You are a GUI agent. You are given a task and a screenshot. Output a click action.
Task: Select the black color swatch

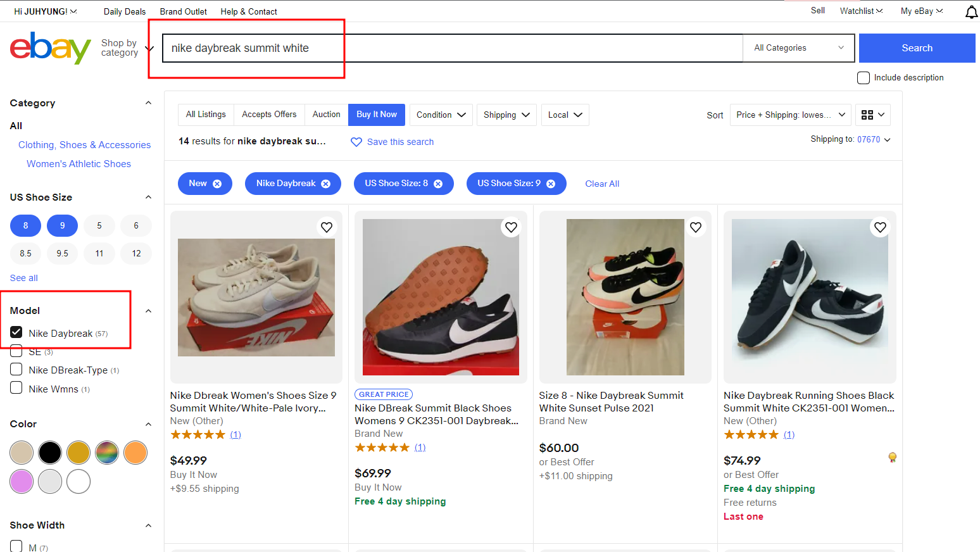(x=50, y=453)
